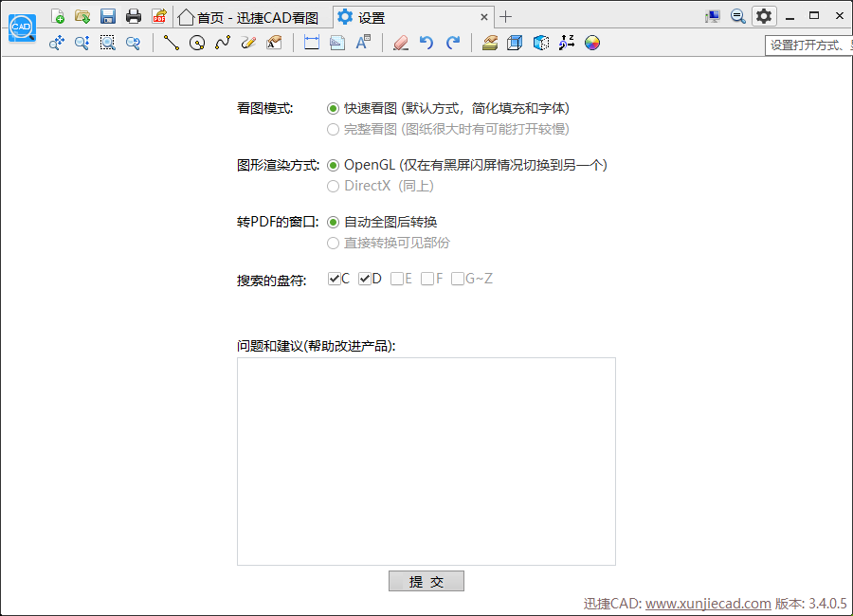Return to the previous zoom view

tap(134, 43)
